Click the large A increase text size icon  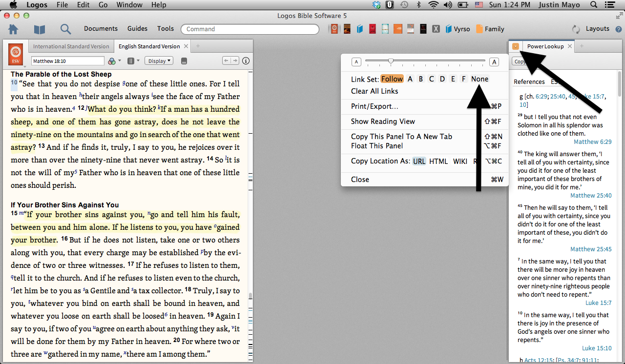click(x=494, y=62)
